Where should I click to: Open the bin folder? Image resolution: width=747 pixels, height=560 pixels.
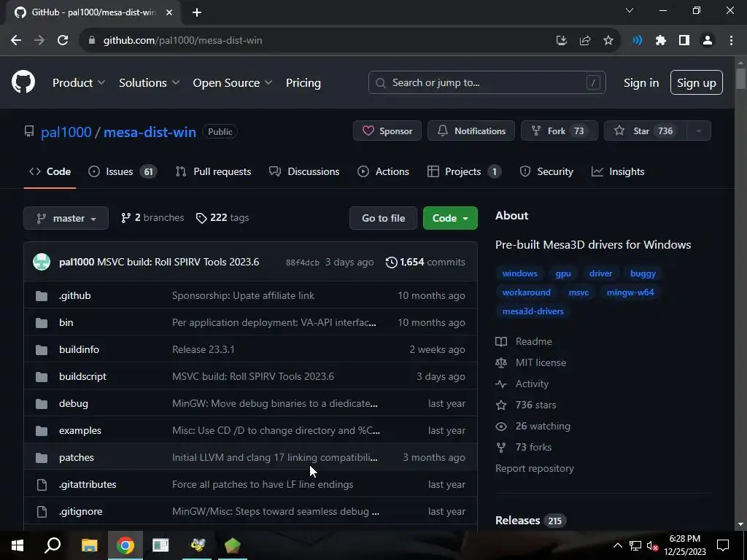pos(66,322)
